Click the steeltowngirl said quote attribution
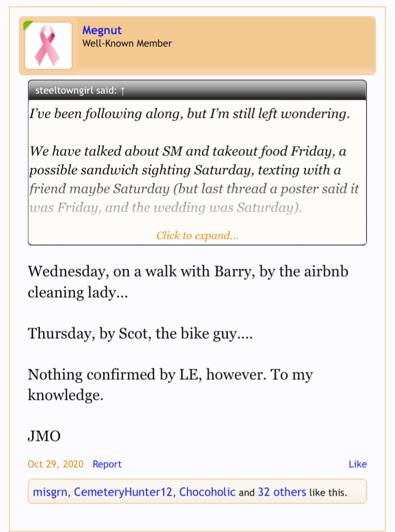Screen dimensions: 395x532 pyautogui.click(x=76, y=91)
